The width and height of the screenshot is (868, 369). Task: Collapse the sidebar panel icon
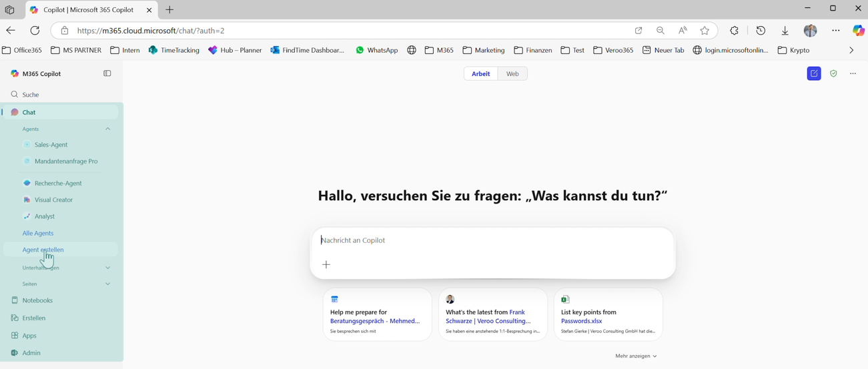tap(107, 73)
